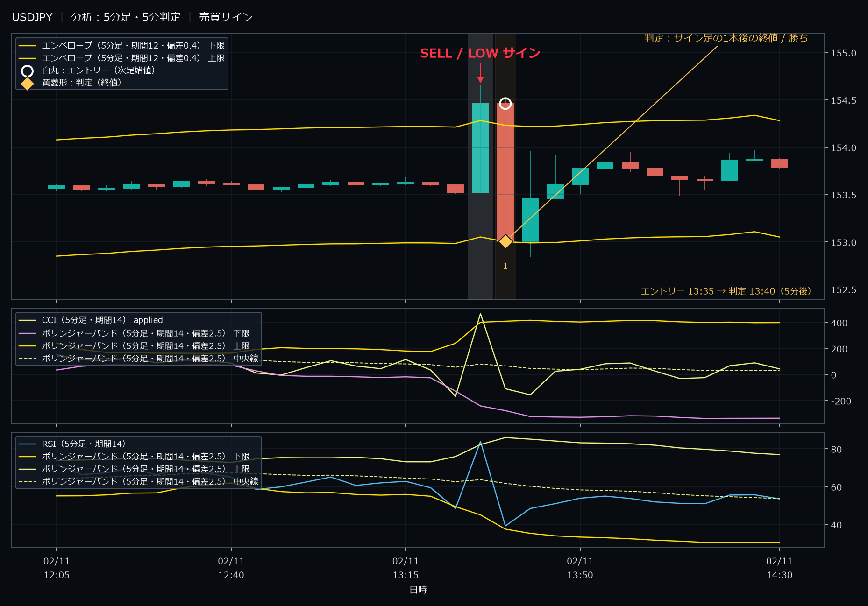868x606 pixels.
Task: Click the RSI panel ボリンジャーバンド 上限 legend entry
Action: click(134, 469)
